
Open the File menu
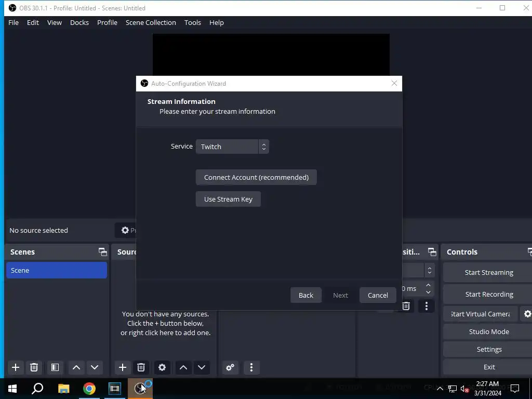point(14,22)
